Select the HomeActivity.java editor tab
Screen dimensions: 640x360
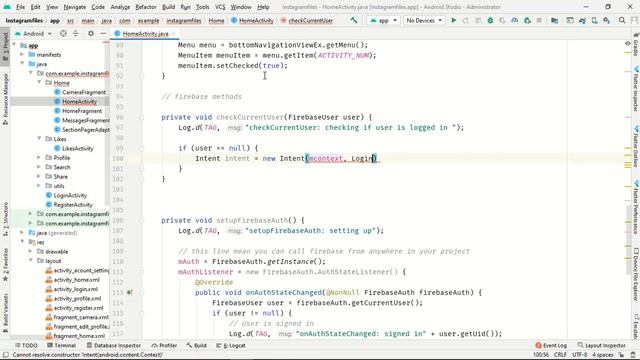click(x=145, y=33)
